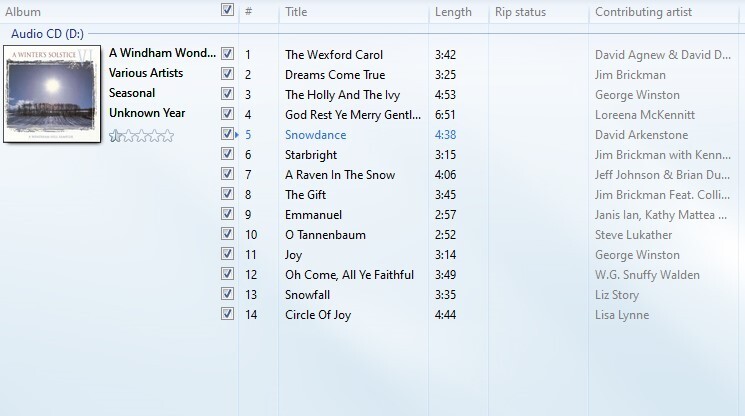Click artist Steve Lukather
The image size is (745, 416).
pos(633,235)
